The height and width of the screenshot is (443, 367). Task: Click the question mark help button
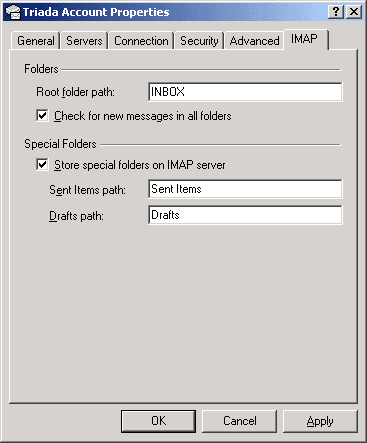tap(336, 12)
